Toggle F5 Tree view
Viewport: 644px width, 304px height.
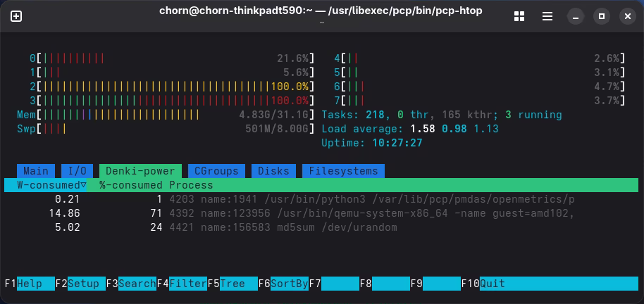(233, 284)
